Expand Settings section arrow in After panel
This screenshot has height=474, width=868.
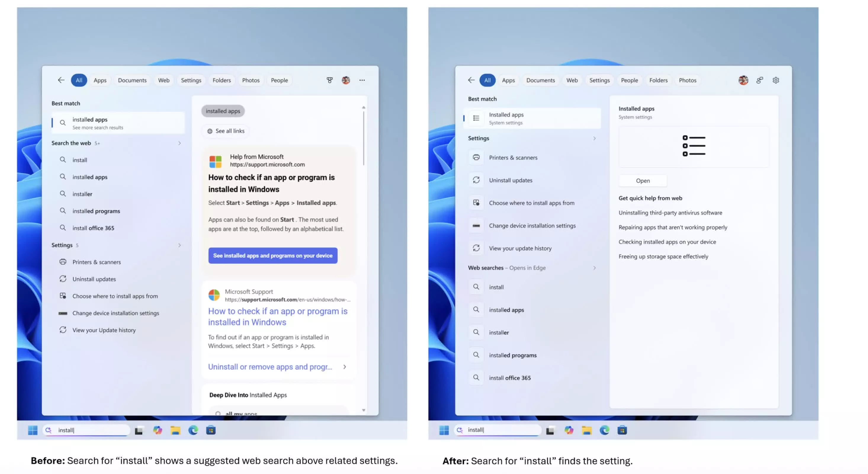coord(594,139)
